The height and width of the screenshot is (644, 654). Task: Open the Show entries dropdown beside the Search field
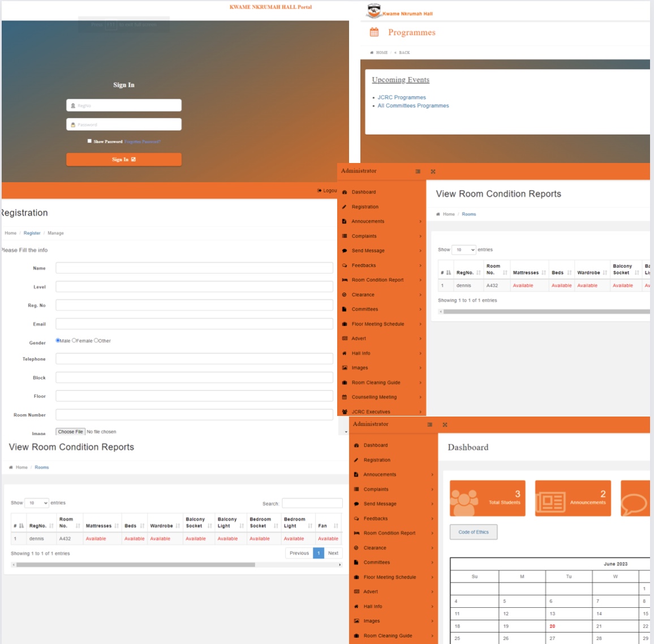click(x=37, y=503)
